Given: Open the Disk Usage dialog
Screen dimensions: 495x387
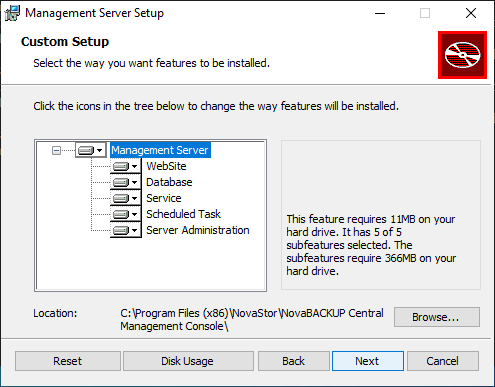Looking at the screenshot, I should [x=188, y=361].
